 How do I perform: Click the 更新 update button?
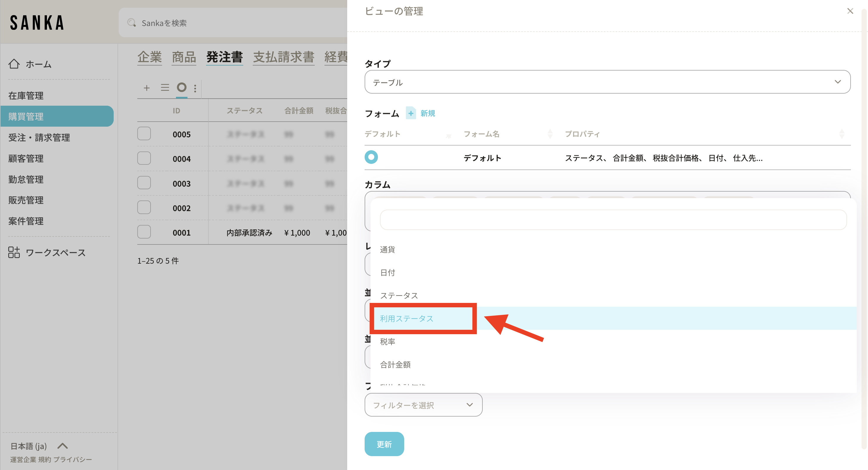[384, 444]
